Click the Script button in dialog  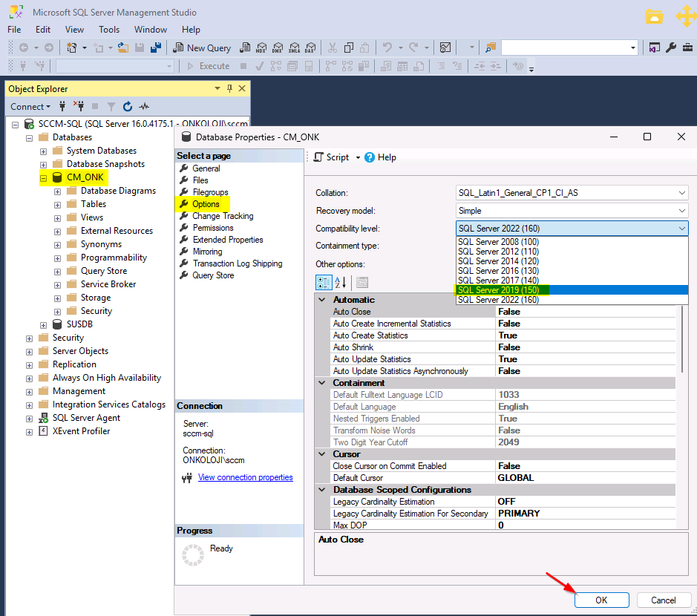pos(332,157)
